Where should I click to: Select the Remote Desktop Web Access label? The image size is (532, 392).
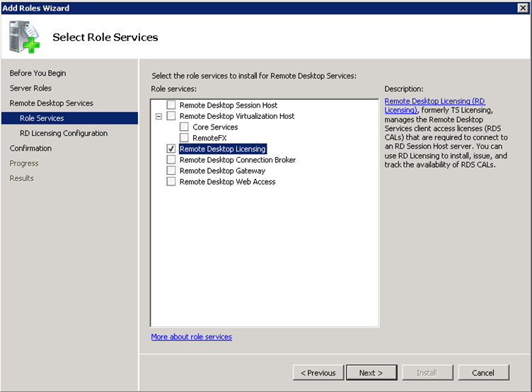pos(227,182)
